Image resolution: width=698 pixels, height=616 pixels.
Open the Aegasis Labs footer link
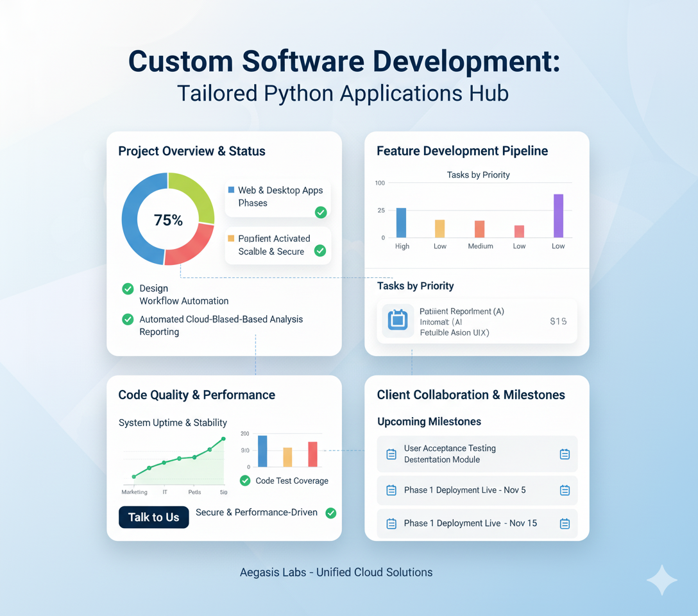336,572
